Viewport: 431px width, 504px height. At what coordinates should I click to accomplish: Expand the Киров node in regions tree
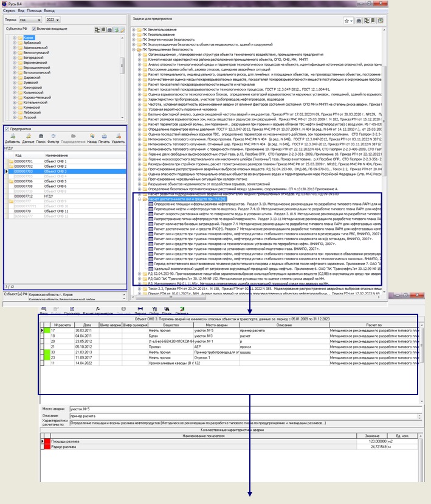pos(15,38)
